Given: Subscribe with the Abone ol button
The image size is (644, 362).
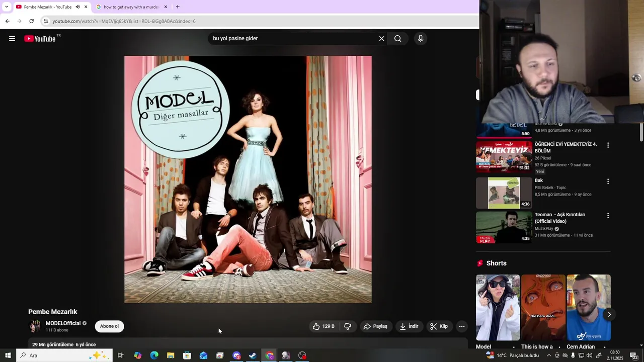Looking at the screenshot, I should [109, 326].
